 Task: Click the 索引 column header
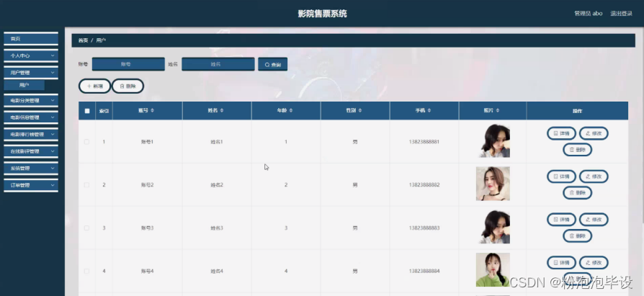click(x=104, y=111)
